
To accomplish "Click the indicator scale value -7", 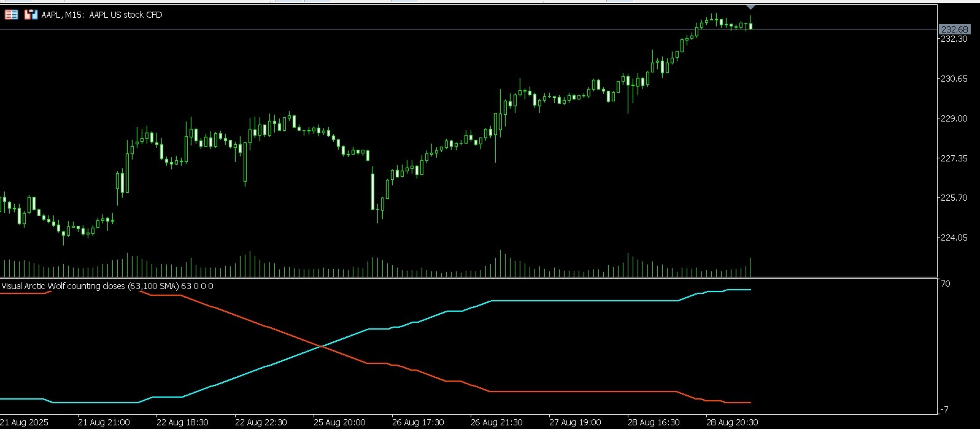I will coord(946,409).
